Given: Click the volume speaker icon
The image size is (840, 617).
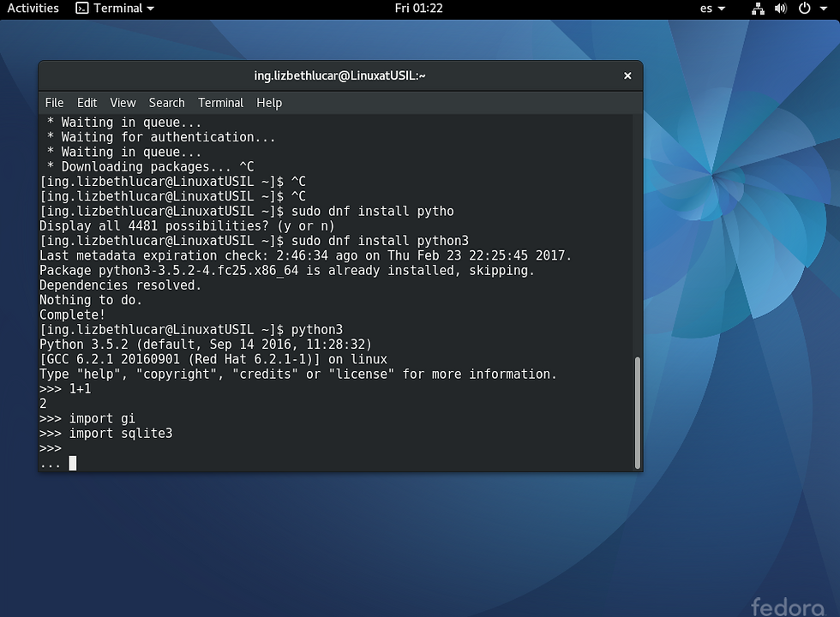Looking at the screenshot, I should (781, 8).
